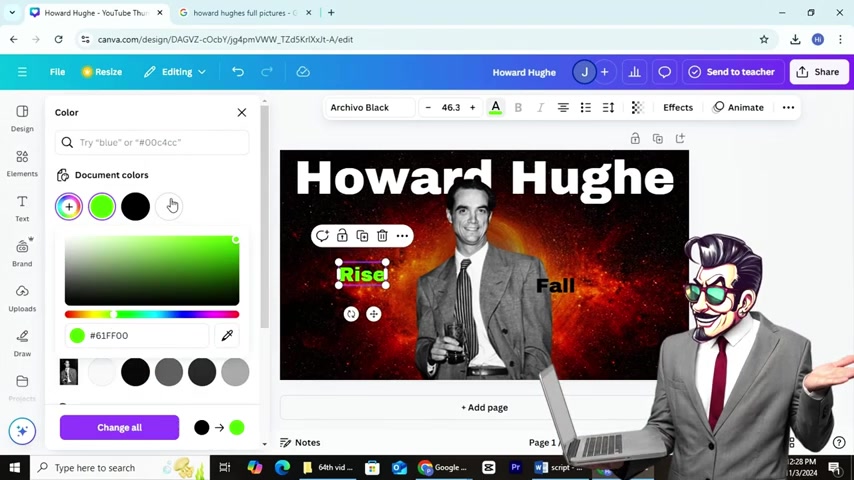
Task: Click the Add page button
Action: [484, 407]
